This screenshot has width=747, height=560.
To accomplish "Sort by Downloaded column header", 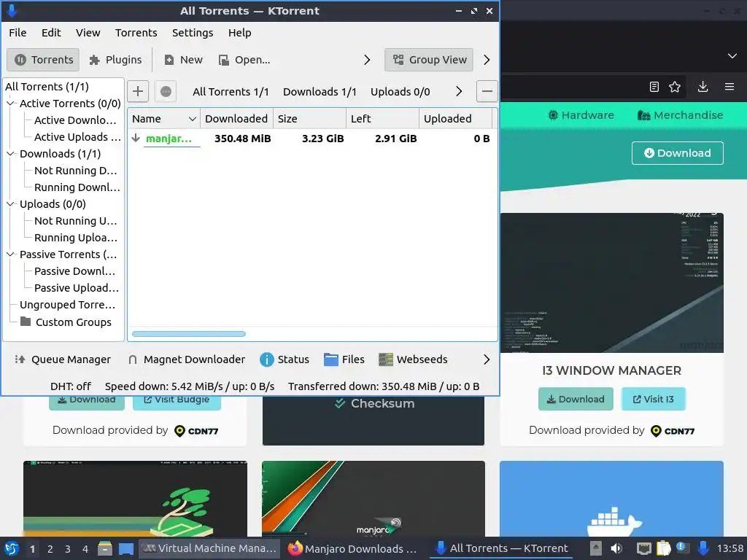I will pyautogui.click(x=236, y=119).
